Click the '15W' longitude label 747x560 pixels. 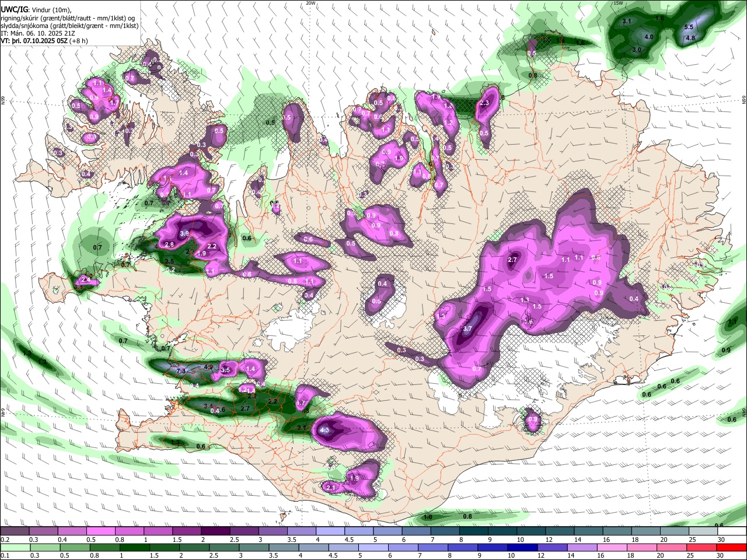click(619, 3)
